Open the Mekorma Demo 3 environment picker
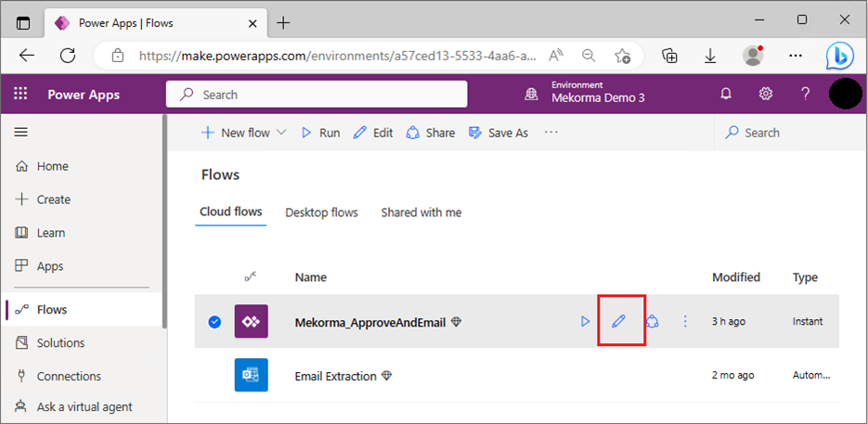Viewport: 868px width, 424px height. pyautogui.click(x=598, y=93)
